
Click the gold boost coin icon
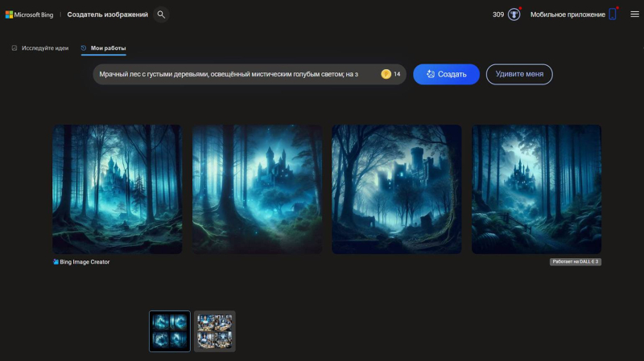[x=386, y=74]
